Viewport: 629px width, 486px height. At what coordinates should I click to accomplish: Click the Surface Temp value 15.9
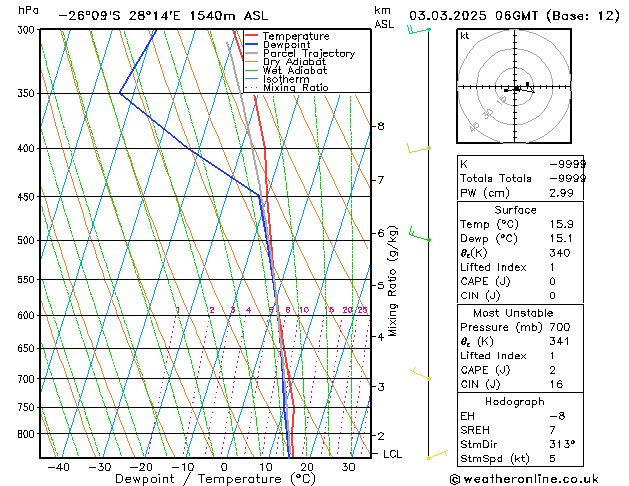pyautogui.click(x=561, y=224)
